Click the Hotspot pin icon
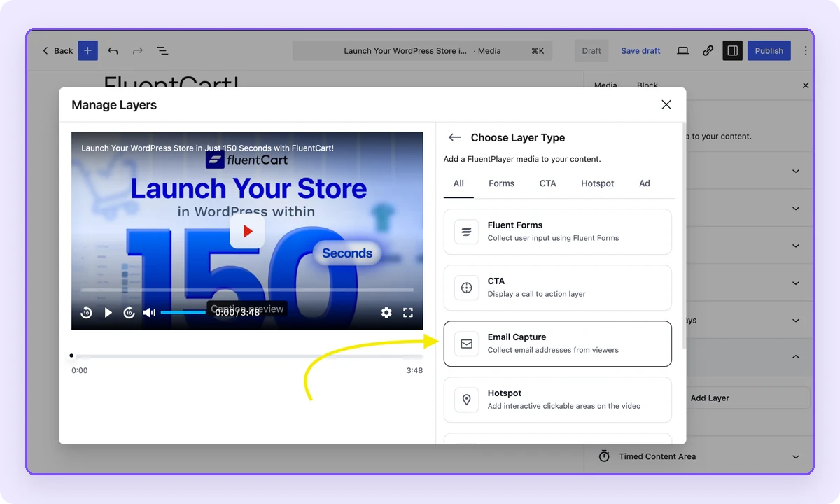 pos(466,400)
